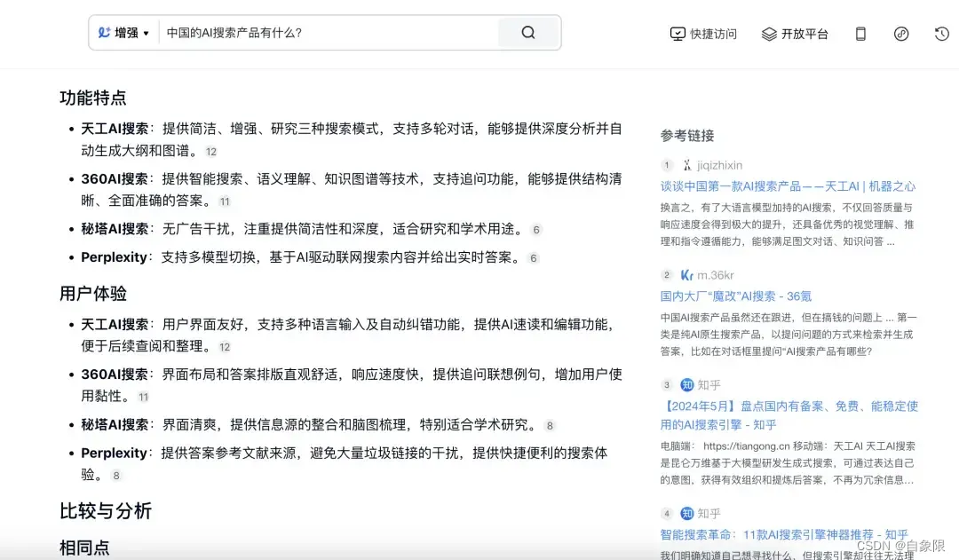Open 快捷访问 quick access
The height and width of the screenshot is (560, 959).
703,34
